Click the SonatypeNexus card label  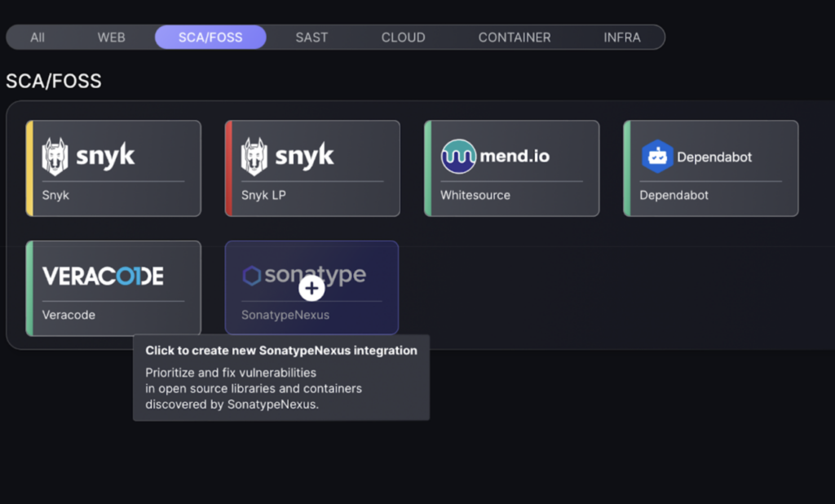[x=285, y=315]
